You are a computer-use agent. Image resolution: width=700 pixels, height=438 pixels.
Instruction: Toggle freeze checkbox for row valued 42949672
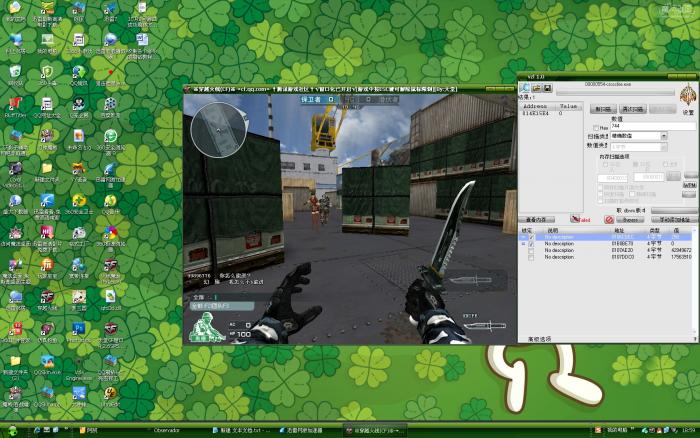[531, 250]
